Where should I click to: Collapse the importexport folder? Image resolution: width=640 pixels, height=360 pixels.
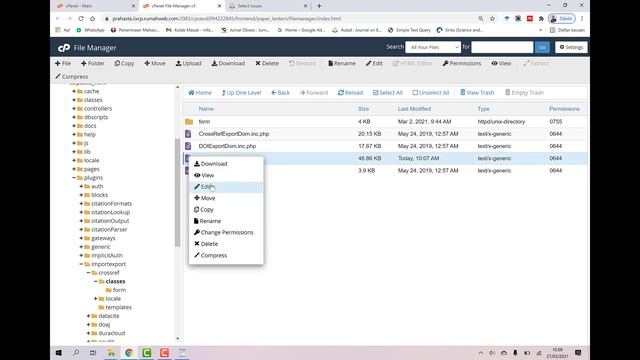click(x=81, y=264)
